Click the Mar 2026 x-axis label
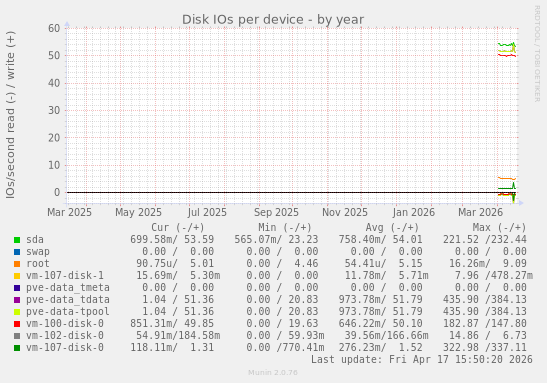The width and height of the screenshot is (547, 383). (481, 212)
